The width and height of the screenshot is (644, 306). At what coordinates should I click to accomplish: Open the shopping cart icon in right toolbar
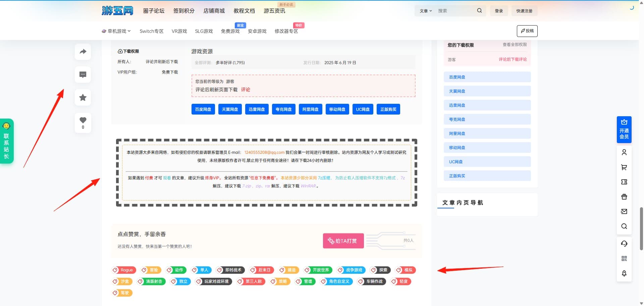tap(624, 167)
